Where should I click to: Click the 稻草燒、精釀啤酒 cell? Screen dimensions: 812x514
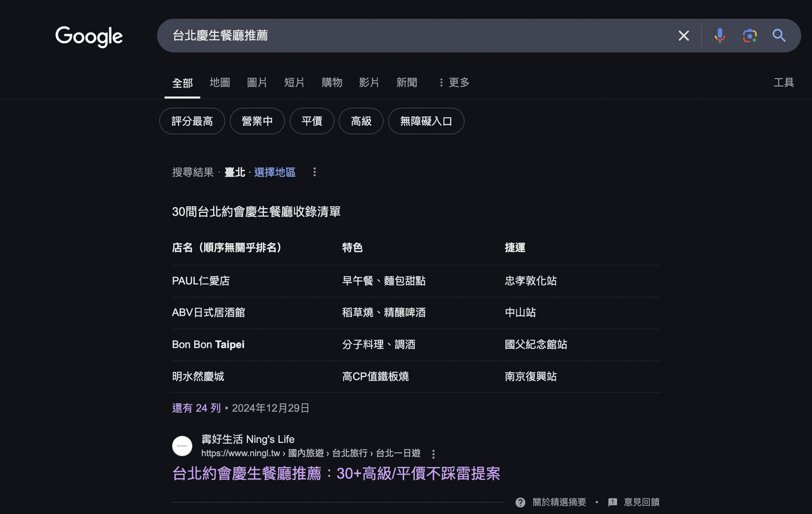pyautogui.click(x=384, y=313)
